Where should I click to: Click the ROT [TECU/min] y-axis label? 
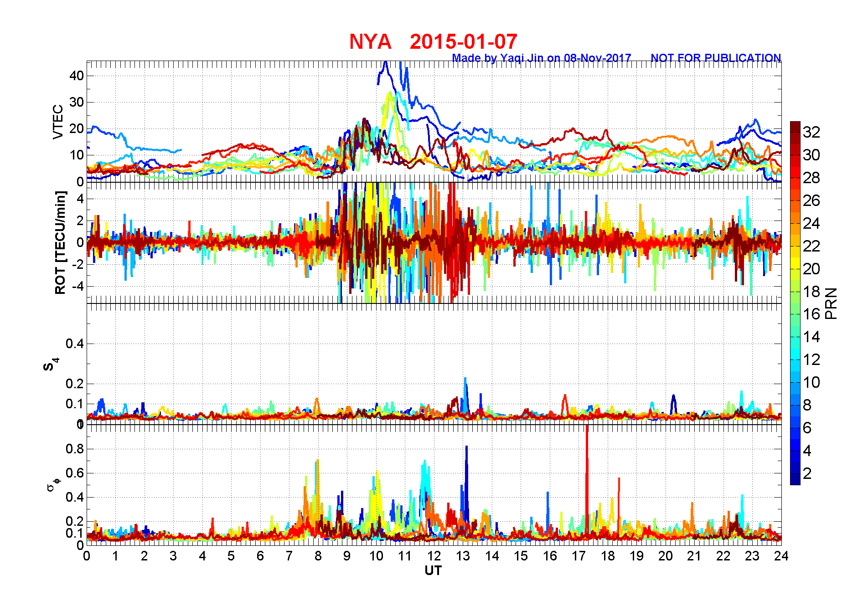click(x=60, y=242)
